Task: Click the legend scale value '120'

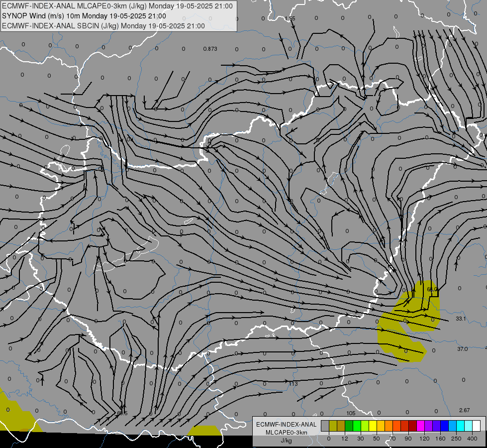Action: click(424, 439)
